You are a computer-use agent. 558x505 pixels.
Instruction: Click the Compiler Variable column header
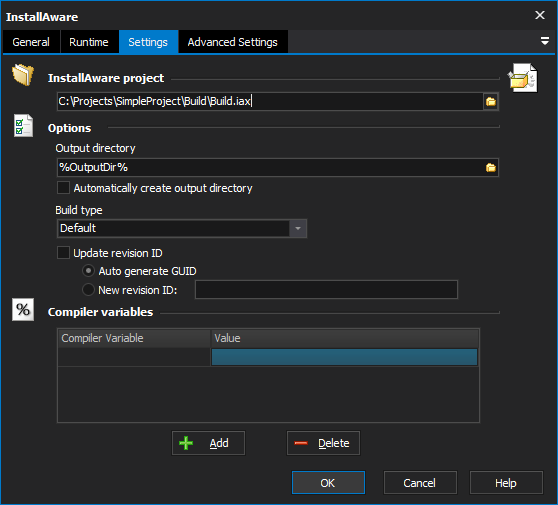point(134,338)
